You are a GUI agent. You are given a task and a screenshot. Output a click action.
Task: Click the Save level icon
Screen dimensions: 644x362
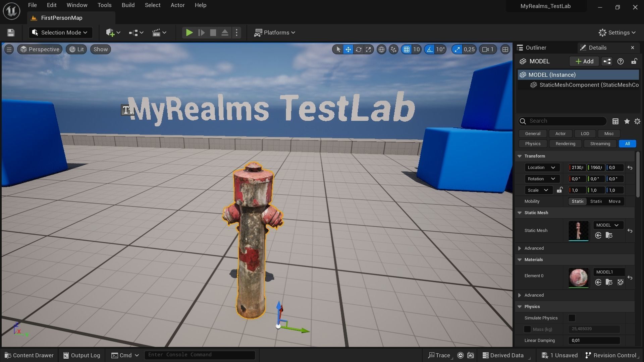pyautogui.click(x=11, y=33)
